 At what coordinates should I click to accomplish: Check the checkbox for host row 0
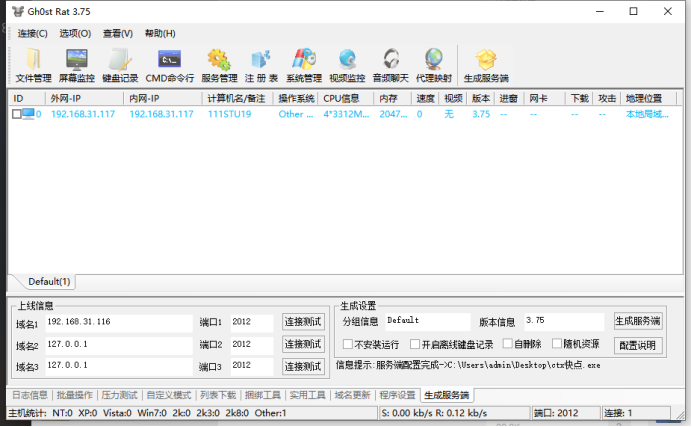pos(17,114)
